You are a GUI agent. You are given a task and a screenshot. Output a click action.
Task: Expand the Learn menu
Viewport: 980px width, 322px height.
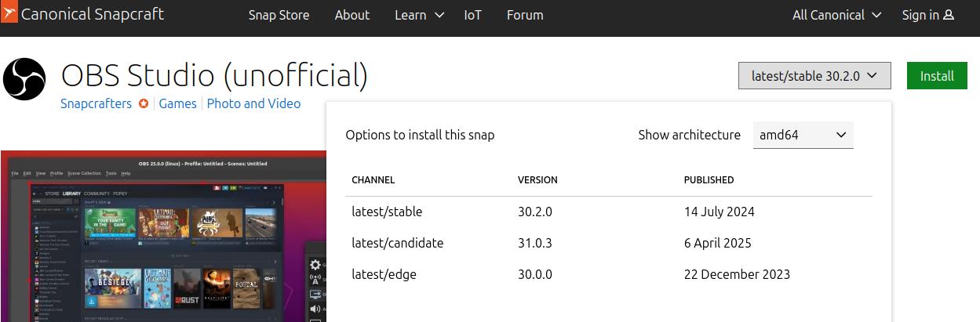point(419,15)
